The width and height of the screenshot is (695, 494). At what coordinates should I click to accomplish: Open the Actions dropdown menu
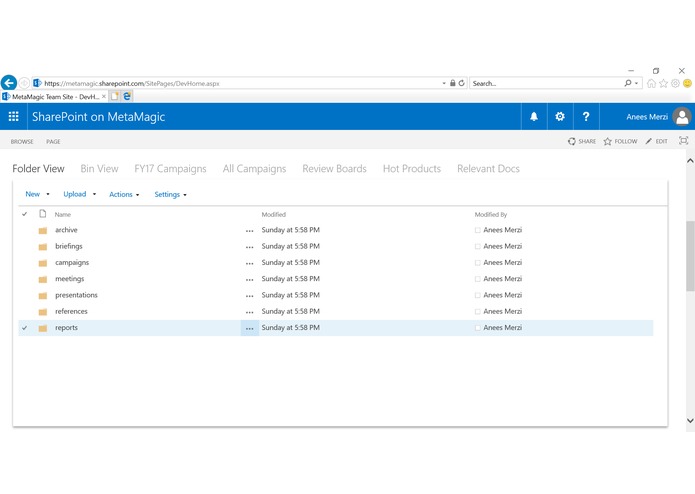(x=124, y=194)
